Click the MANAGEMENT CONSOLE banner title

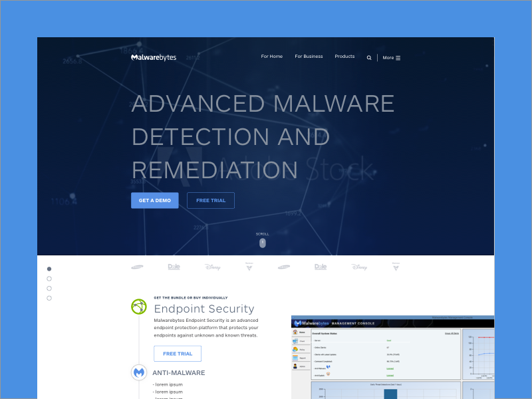pos(353,323)
